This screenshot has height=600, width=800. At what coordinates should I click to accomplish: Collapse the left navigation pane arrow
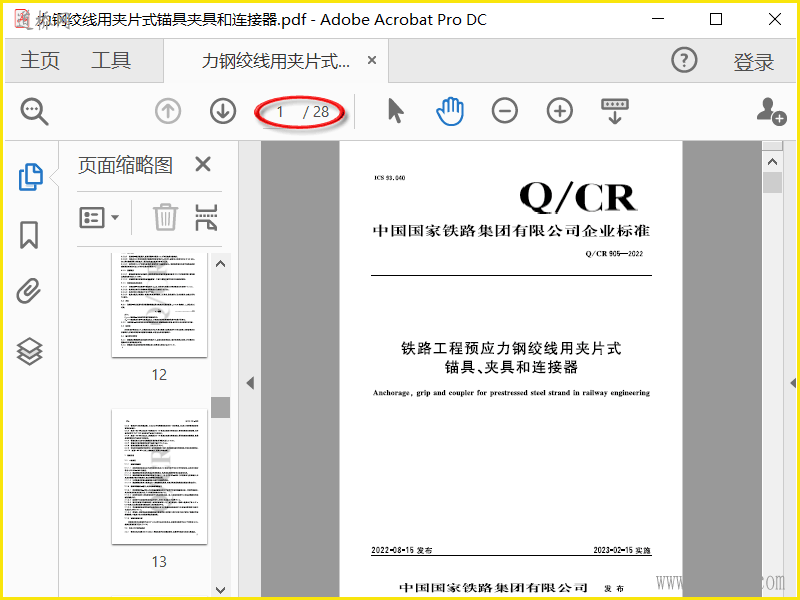[250, 383]
